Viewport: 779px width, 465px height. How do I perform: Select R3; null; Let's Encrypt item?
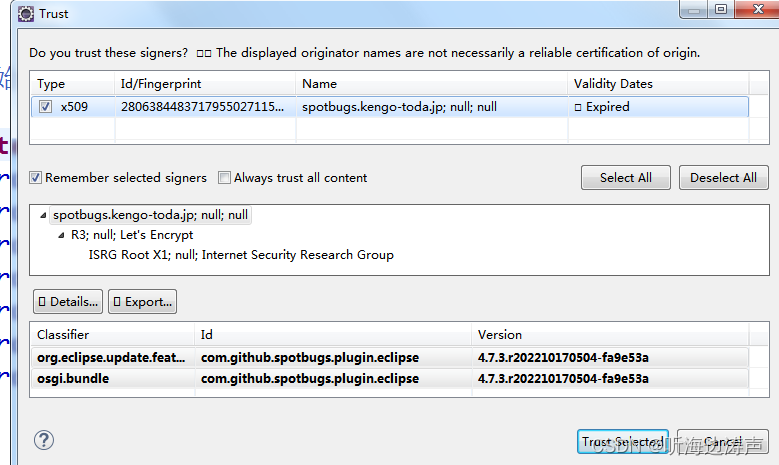132,235
